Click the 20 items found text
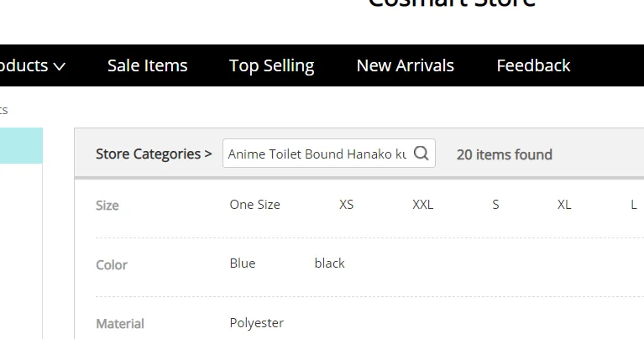The height and width of the screenshot is (339, 644). (505, 154)
